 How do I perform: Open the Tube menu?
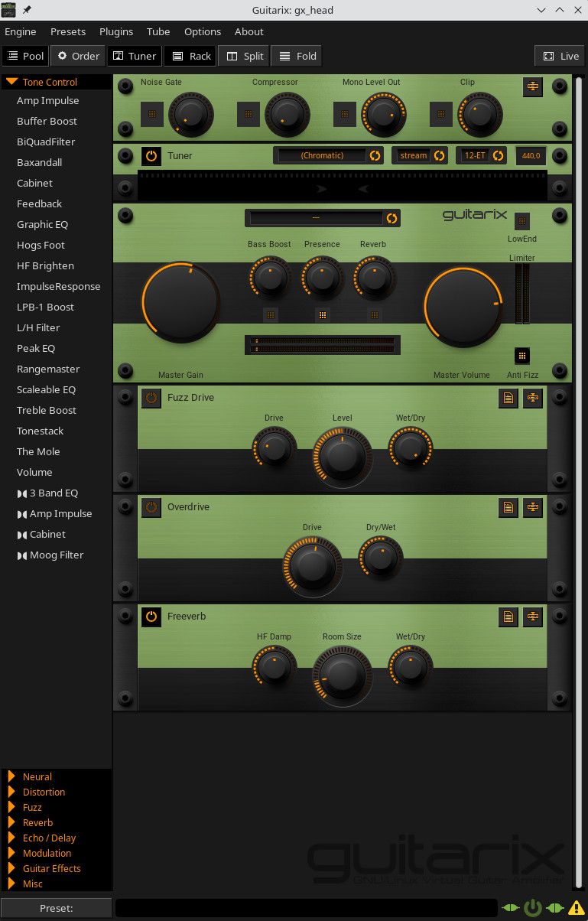(x=158, y=31)
